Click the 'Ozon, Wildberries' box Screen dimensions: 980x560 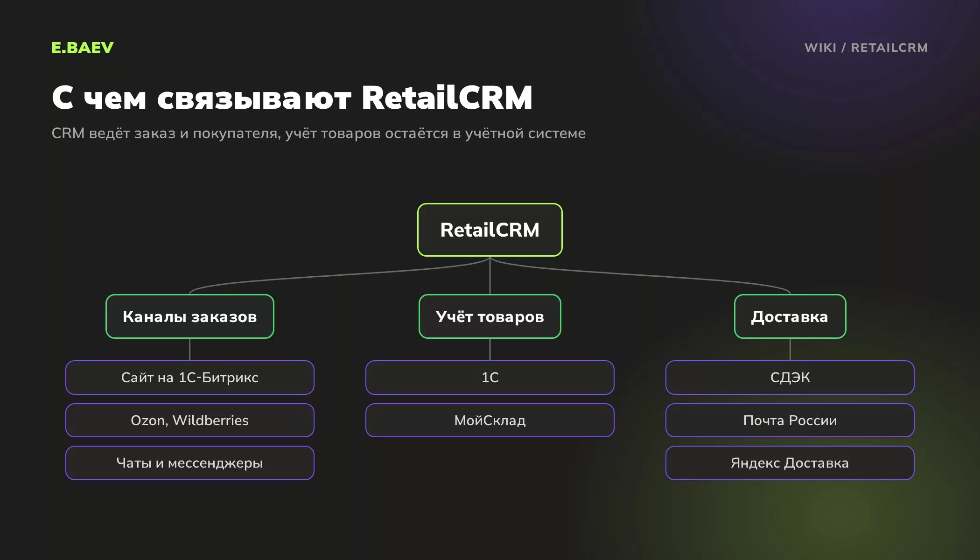(x=190, y=420)
